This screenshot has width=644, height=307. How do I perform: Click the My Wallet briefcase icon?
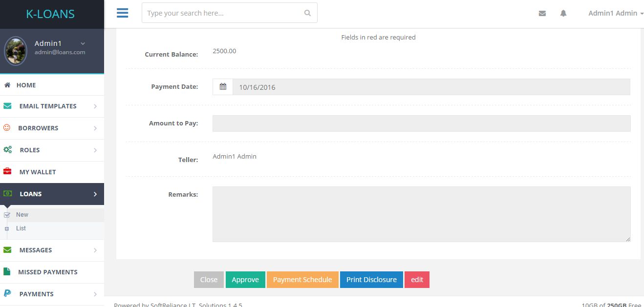point(7,172)
